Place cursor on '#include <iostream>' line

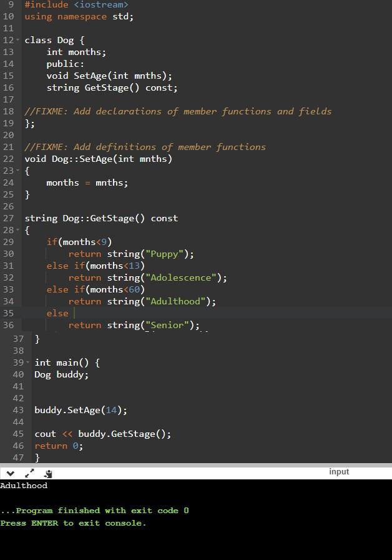(x=76, y=4)
